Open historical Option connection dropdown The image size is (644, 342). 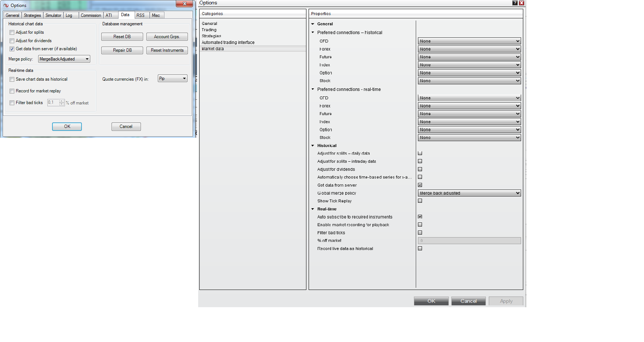pos(469,73)
